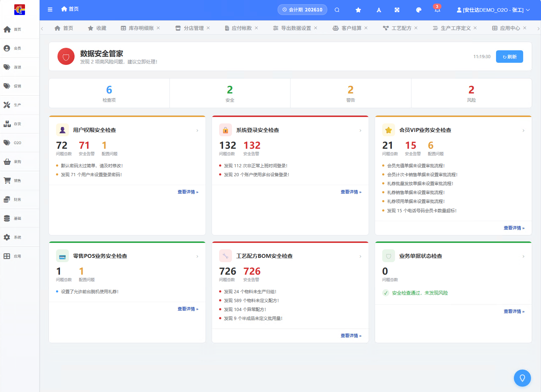This screenshot has height=392, width=541.
Task: Expand 业务单据状态检查 card chevron
Action: click(x=524, y=256)
